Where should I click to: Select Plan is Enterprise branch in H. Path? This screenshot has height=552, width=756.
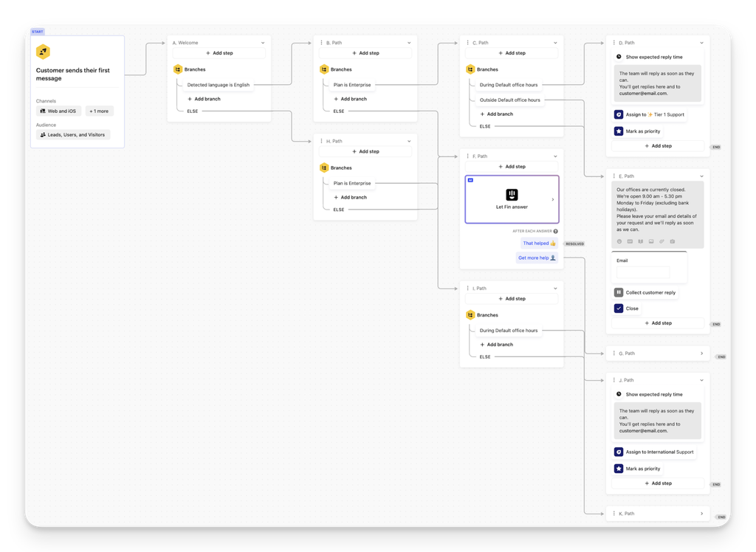coord(352,183)
